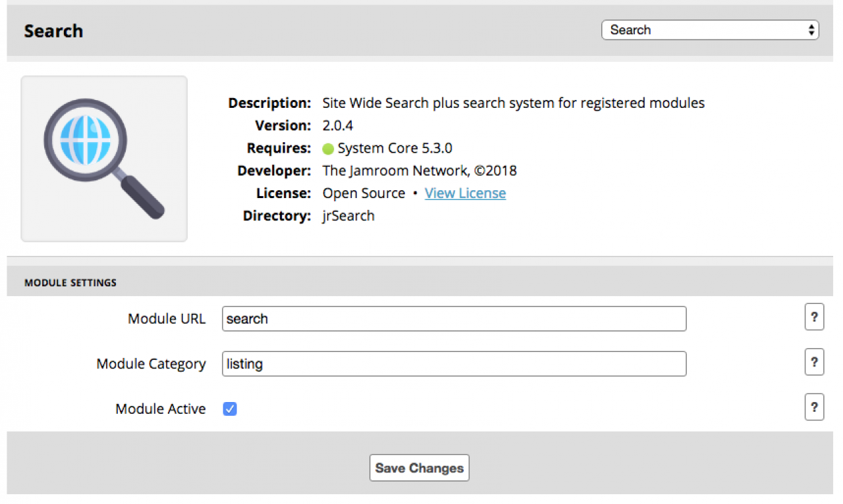Click the green status dot beside System Core
The image size is (843, 504).
328,149
